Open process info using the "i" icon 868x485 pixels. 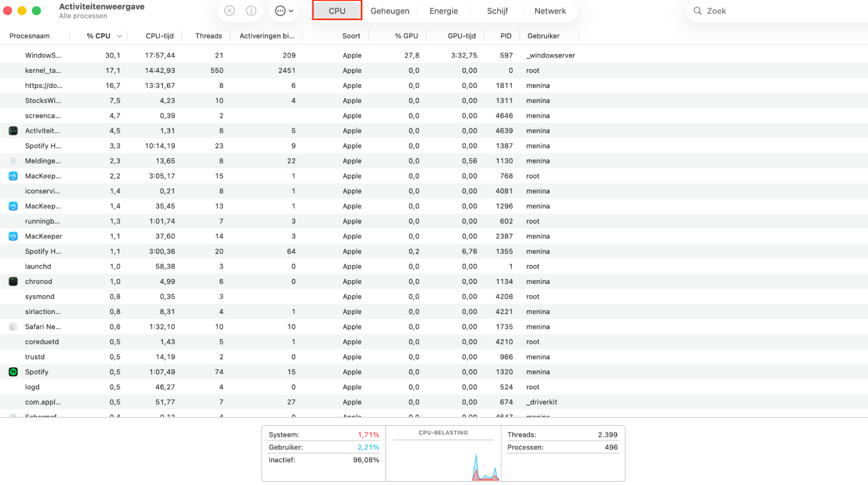pos(251,10)
